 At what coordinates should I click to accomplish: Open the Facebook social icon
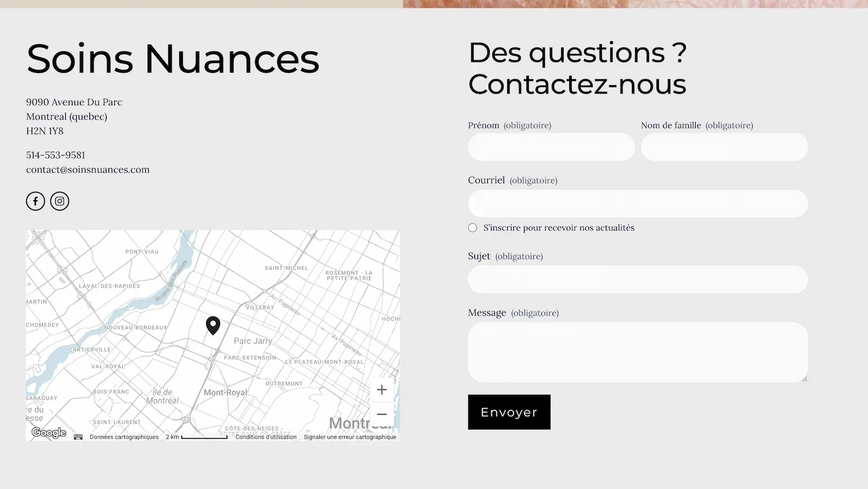point(35,201)
